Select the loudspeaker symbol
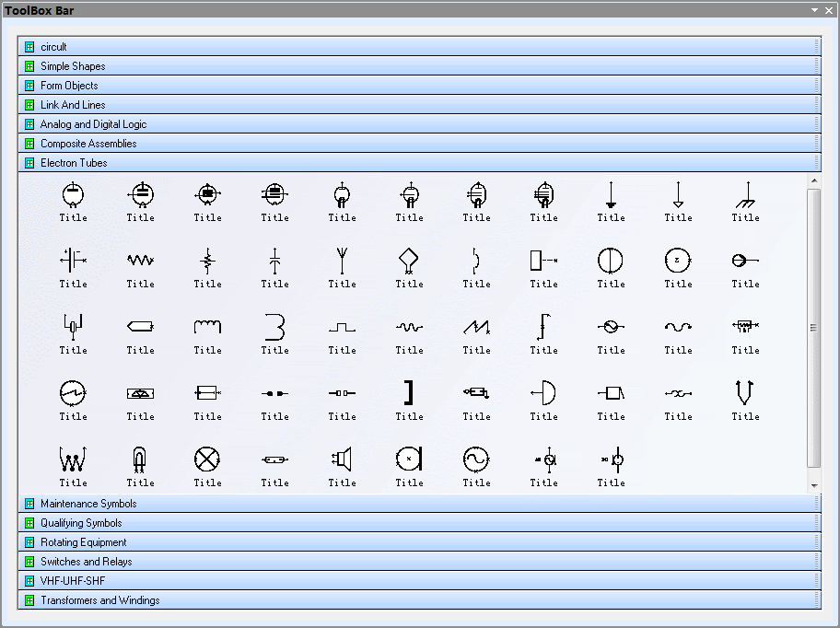 click(343, 459)
